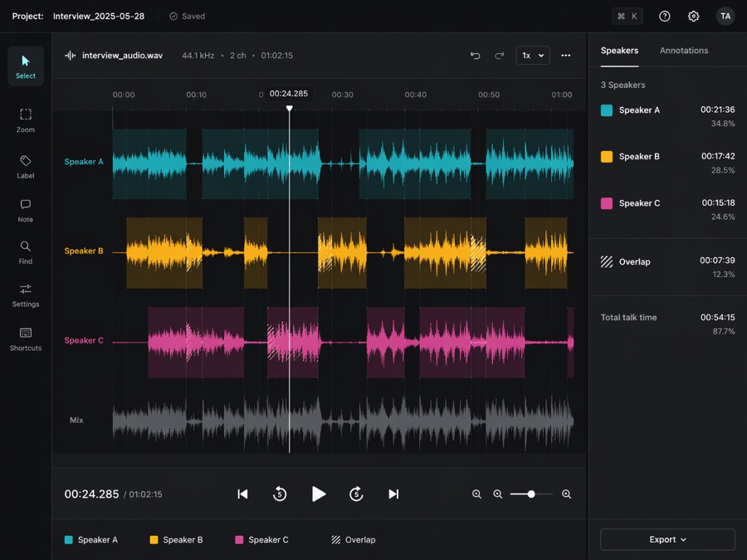747x560 pixels.
Task: Click the Mix track gray waveform
Action: pos(343,421)
